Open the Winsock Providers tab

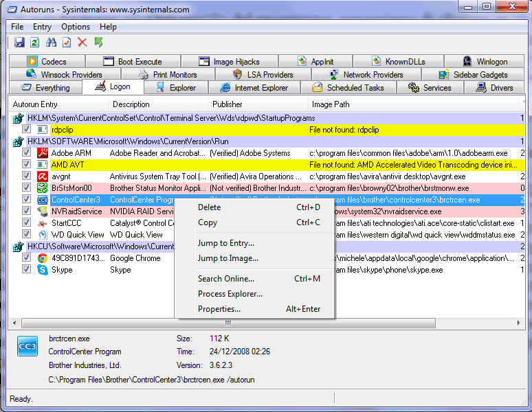click(65, 75)
